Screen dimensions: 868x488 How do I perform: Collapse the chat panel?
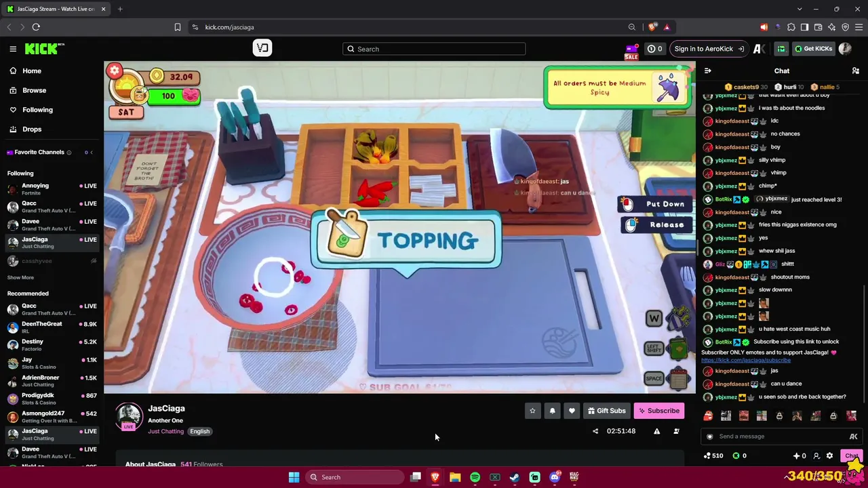[x=708, y=70]
